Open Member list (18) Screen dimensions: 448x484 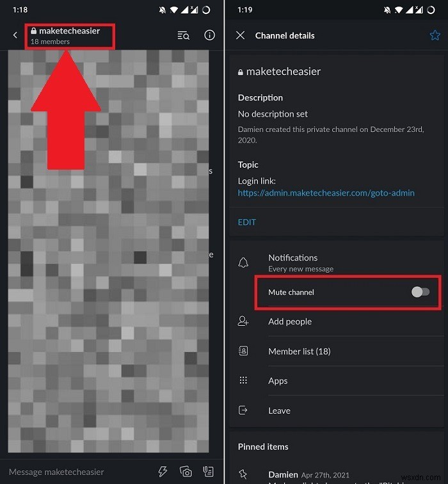pyautogui.click(x=336, y=351)
